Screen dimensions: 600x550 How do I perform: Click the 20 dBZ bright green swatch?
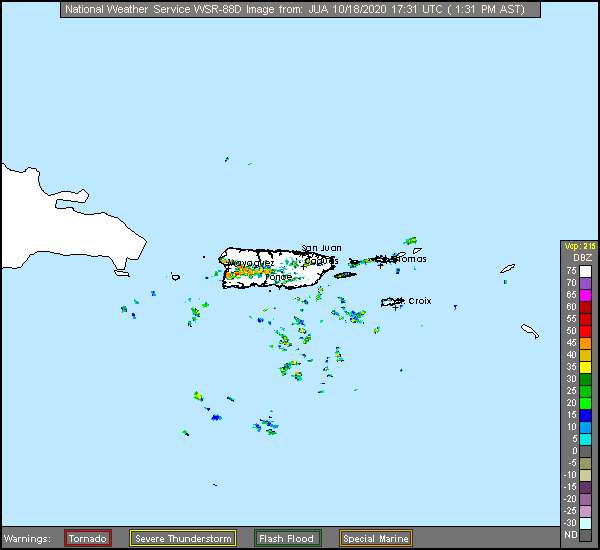[x=586, y=403]
